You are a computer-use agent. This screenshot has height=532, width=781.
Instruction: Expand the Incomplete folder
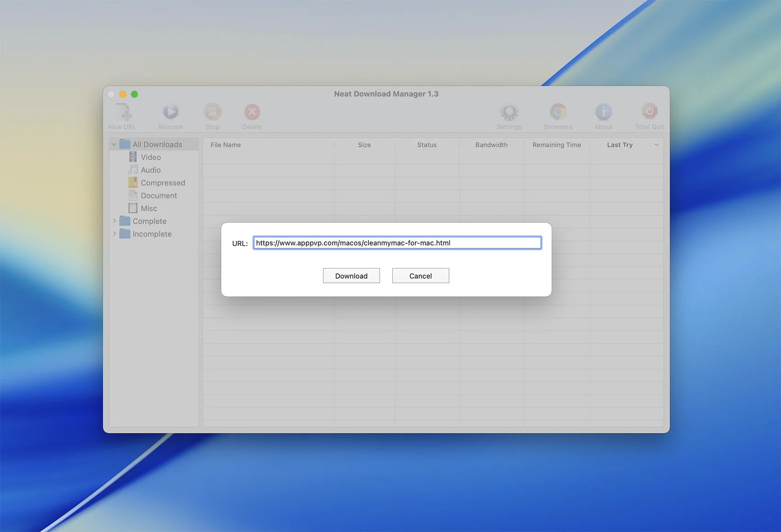114,234
